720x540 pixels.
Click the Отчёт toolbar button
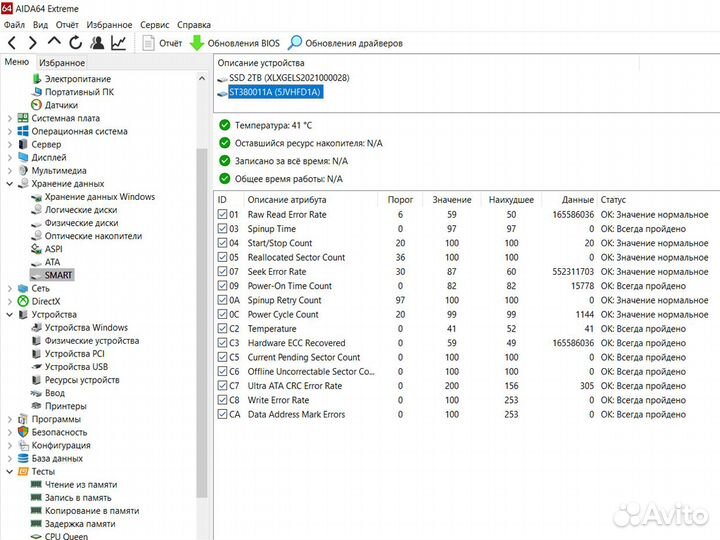coord(162,43)
